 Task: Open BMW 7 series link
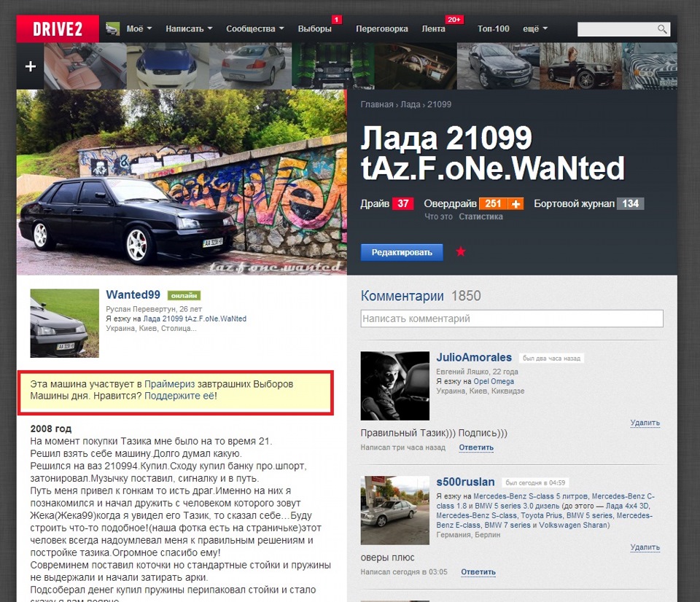(x=509, y=525)
